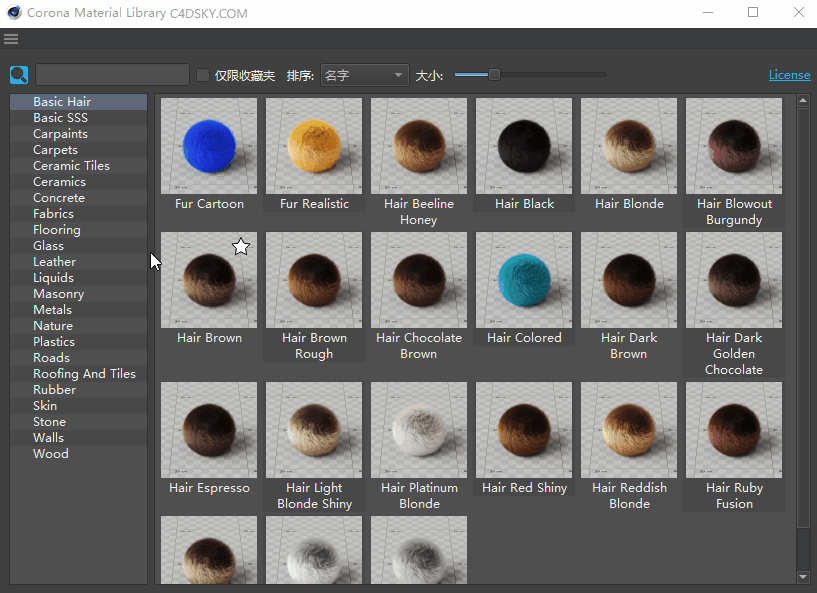Open the Wood category

[79, 453]
